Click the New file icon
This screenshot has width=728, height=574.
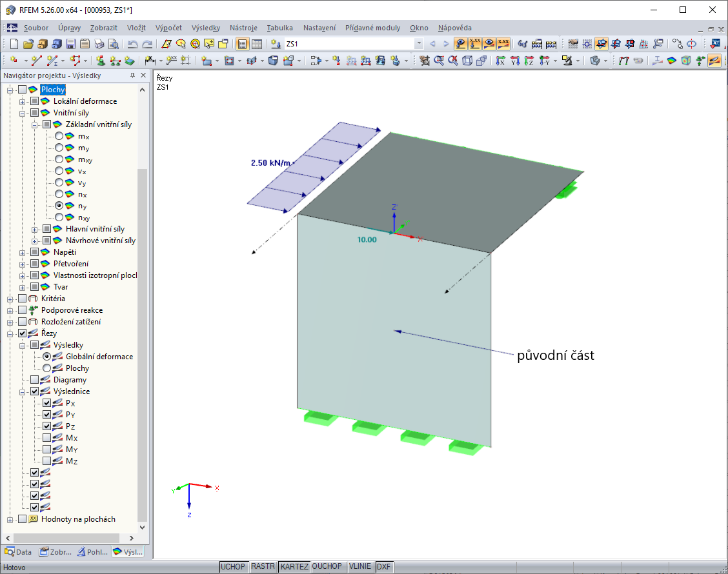[14, 44]
